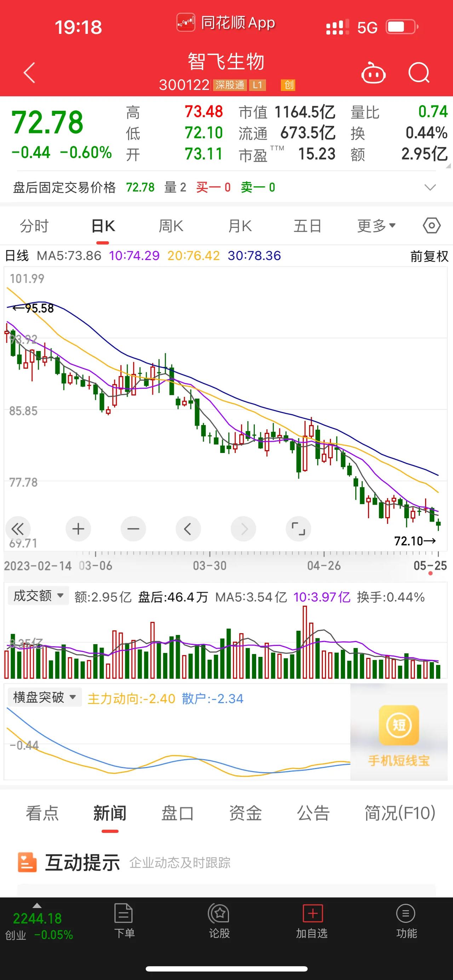Jump to earliest data with double-left arrow
The width and height of the screenshot is (453, 980).
tap(17, 529)
